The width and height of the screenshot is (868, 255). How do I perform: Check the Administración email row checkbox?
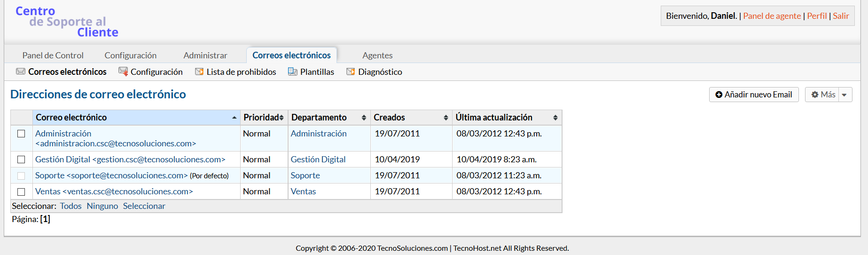click(x=21, y=134)
